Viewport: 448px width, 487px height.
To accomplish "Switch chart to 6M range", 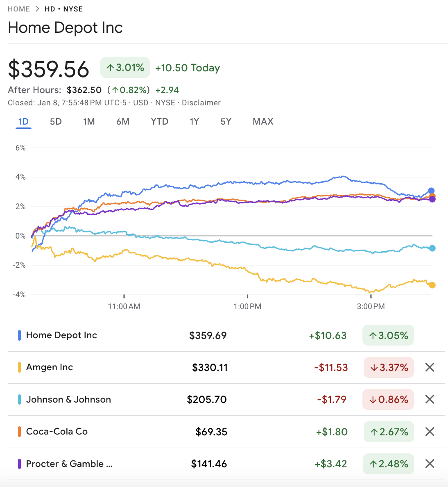I will click(x=123, y=121).
